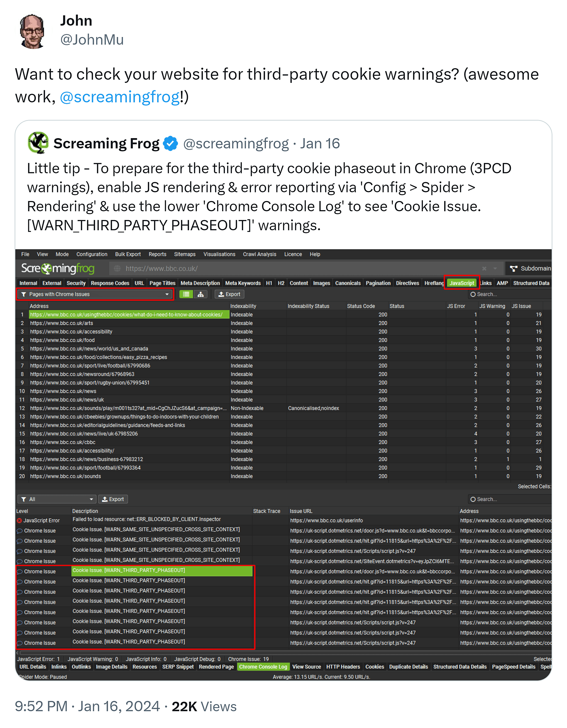Open the Screaming Frog filter icon
567x728 pixels.
coord(23,294)
